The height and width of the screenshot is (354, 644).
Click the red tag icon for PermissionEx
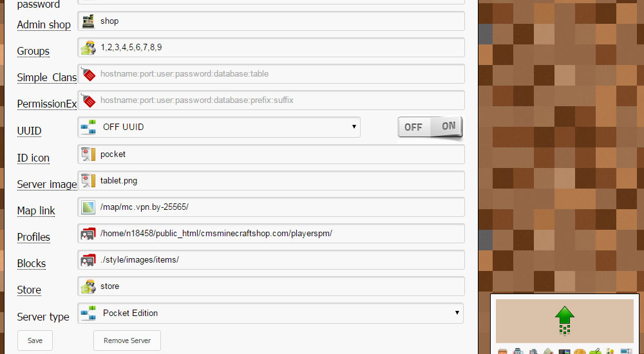pos(88,100)
